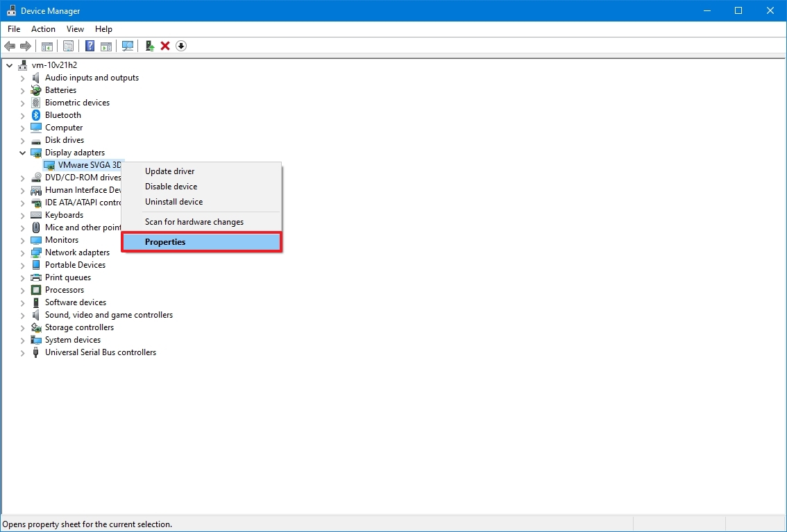Viewport: 787px width, 532px height.
Task: Select the Universal Serial Bus controllers label
Action: 101,352
